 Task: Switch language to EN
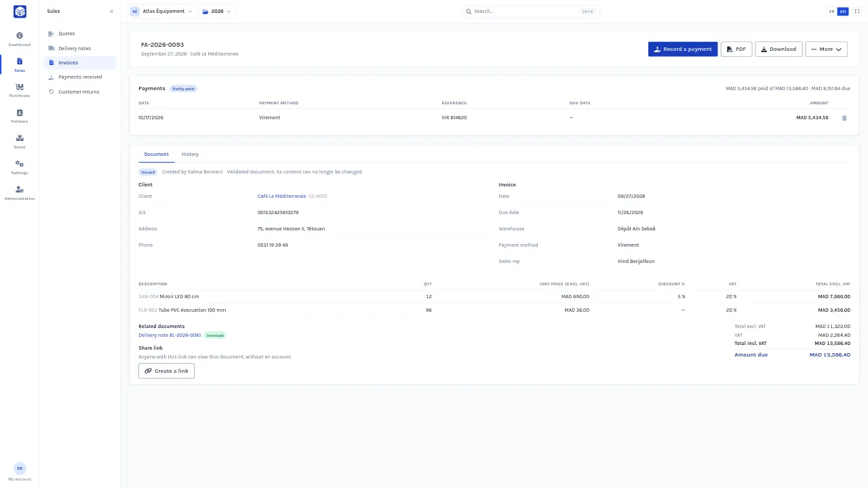click(843, 12)
